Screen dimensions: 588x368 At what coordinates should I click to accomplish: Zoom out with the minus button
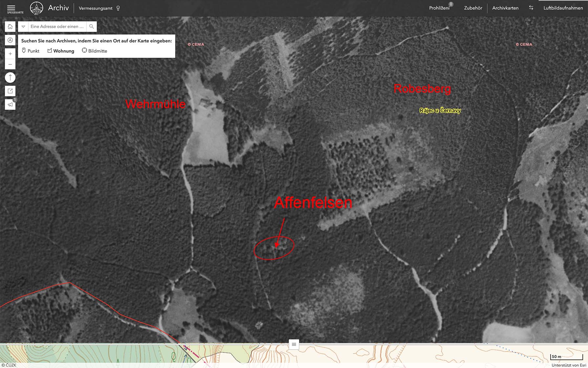(10, 64)
